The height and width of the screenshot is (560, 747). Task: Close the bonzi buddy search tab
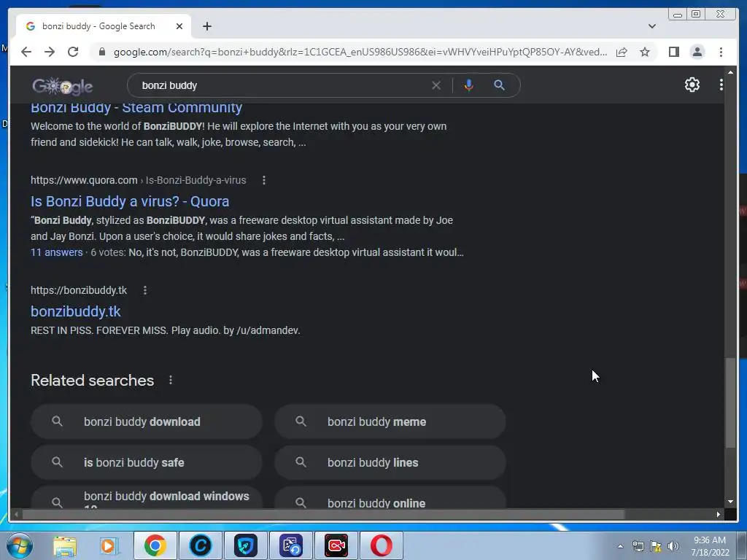point(179,26)
